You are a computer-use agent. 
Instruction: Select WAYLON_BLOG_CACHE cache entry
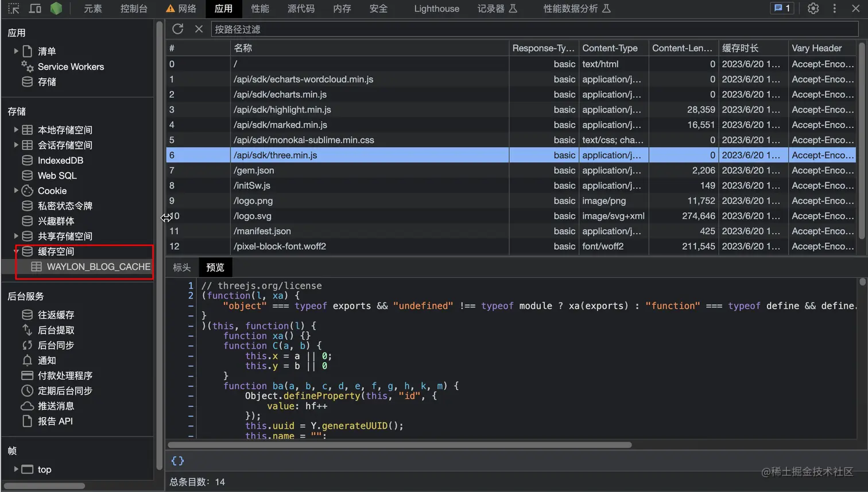click(x=98, y=266)
